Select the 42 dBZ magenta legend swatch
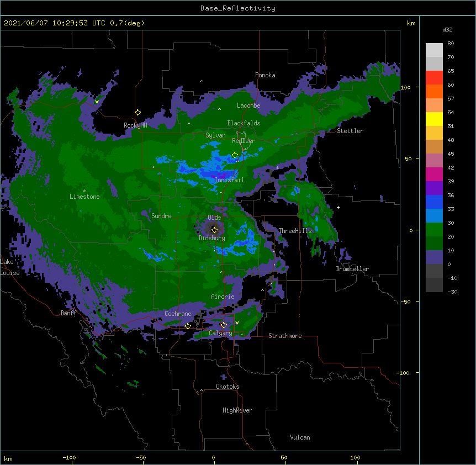This screenshot has width=476, height=465. [434, 174]
